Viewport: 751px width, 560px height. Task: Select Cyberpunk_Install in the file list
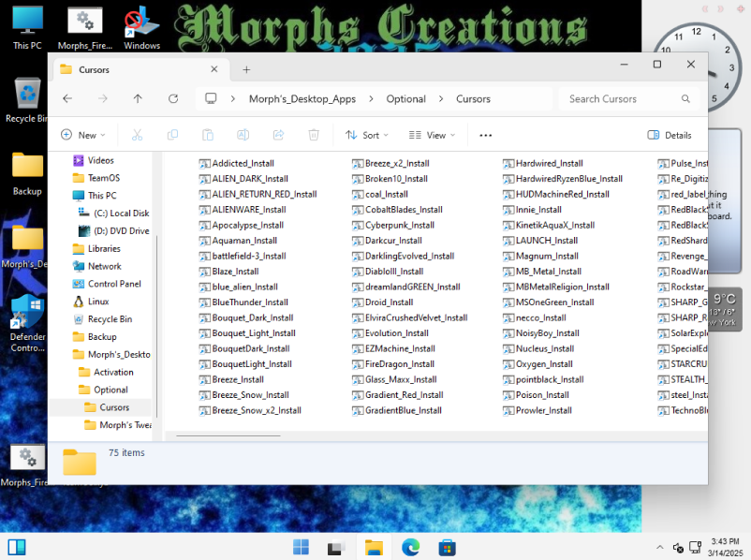pos(393,225)
